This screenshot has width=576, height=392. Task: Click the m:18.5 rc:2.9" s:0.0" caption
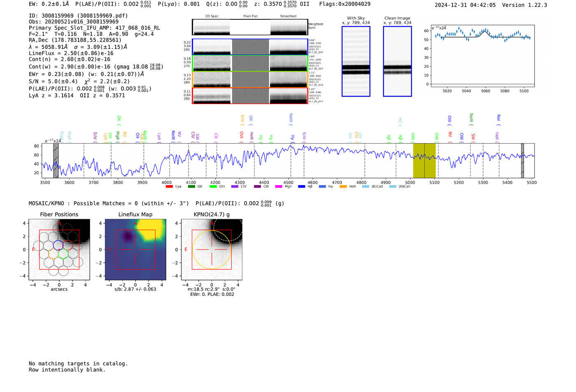[x=211, y=289]
